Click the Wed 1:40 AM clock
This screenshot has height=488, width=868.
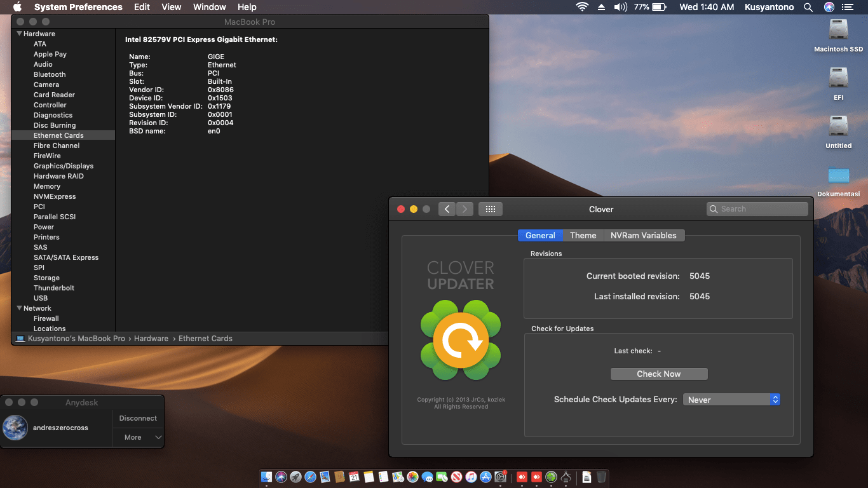707,7
